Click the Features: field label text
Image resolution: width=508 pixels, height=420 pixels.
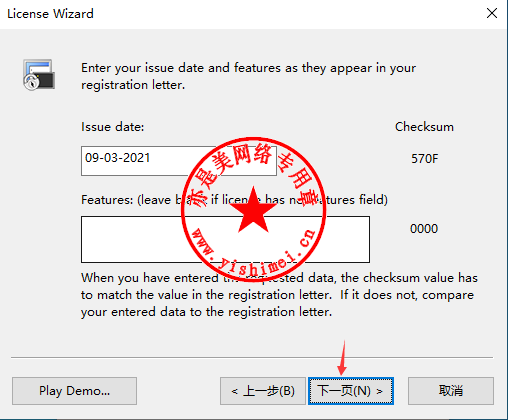click(x=234, y=200)
